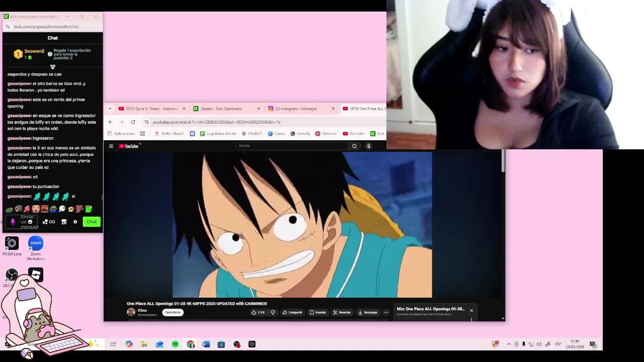Click the Suscribirme button
This screenshot has height=362, width=644.
coord(173,312)
